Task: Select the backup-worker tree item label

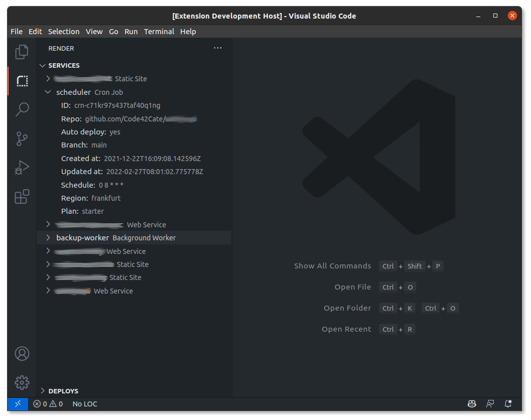Action: pos(83,238)
